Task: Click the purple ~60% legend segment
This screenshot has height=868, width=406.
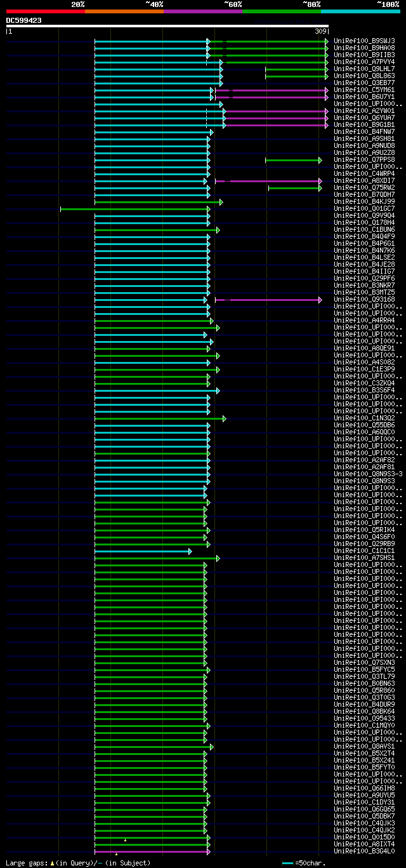Action: (203, 11)
